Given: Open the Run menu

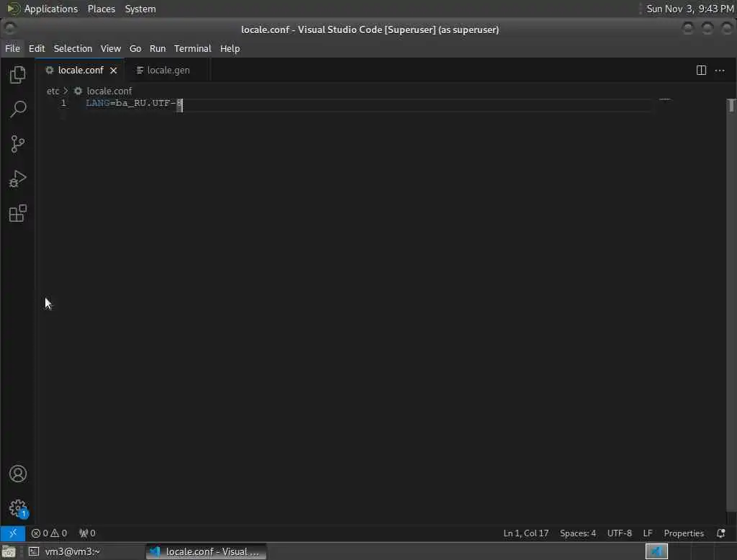Looking at the screenshot, I should [158, 48].
